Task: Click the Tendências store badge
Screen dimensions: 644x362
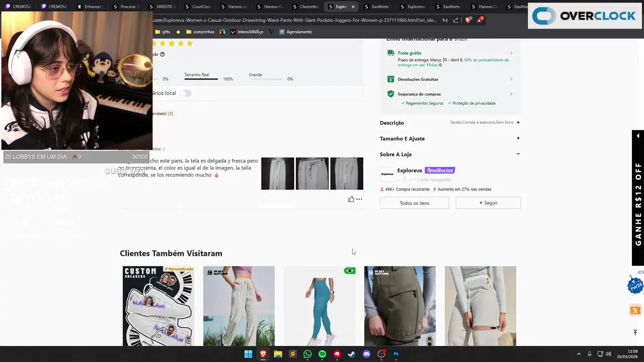Action: (x=440, y=170)
